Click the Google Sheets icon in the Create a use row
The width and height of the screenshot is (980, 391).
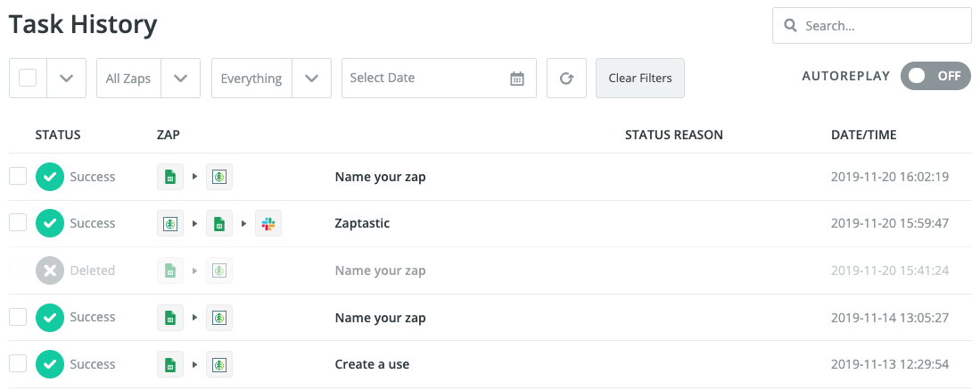click(170, 364)
